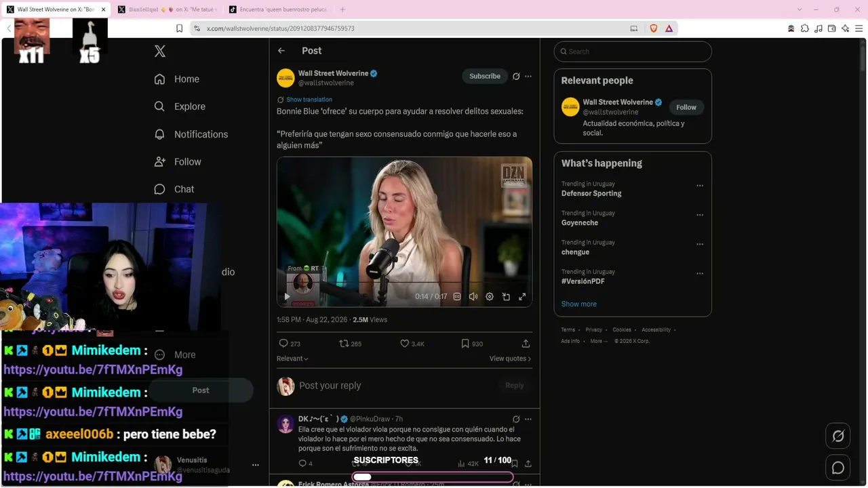The image size is (868, 488).
Task: Click the Search box on X
Action: [x=633, y=52]
